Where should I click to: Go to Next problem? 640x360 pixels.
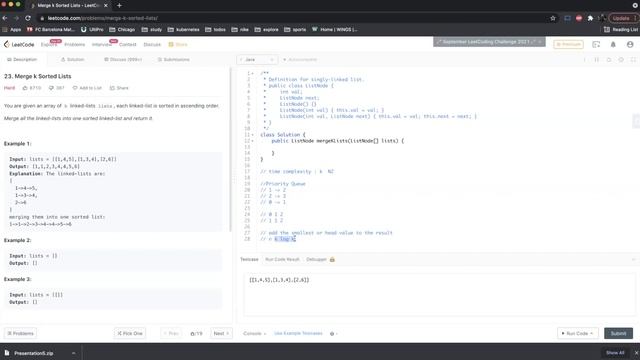pos(221,333)
